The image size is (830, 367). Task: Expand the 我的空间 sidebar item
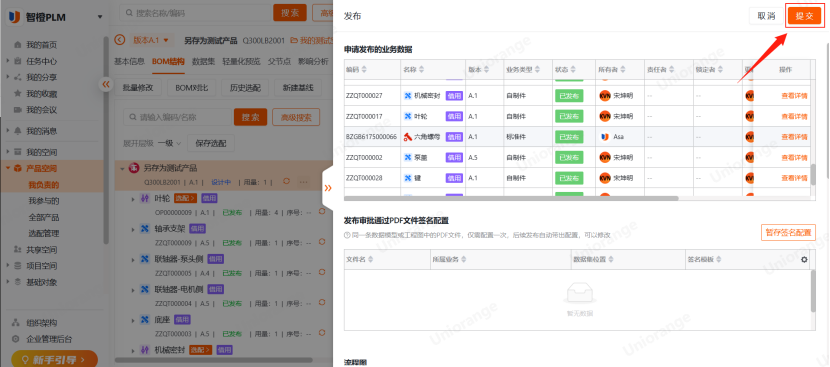(8, 152)
